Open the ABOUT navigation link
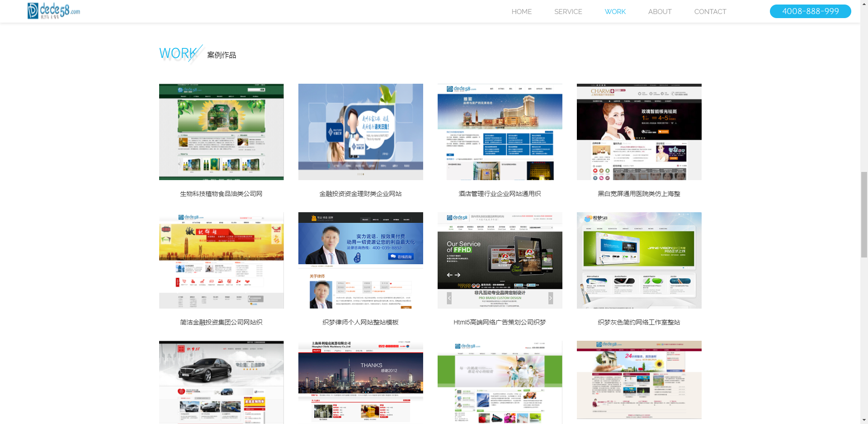 660,12
